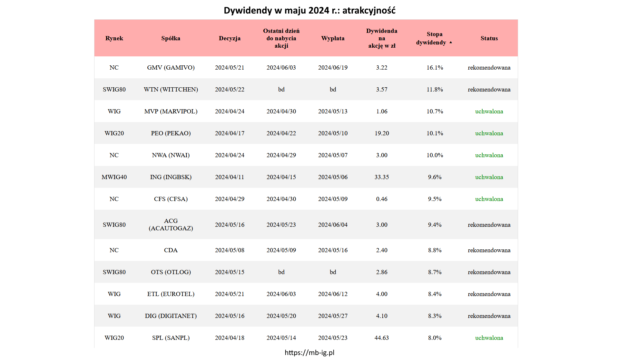Screen dimensions: 619x364
Task: Click SPL (SANPL) company name
Action: [171, 338]
